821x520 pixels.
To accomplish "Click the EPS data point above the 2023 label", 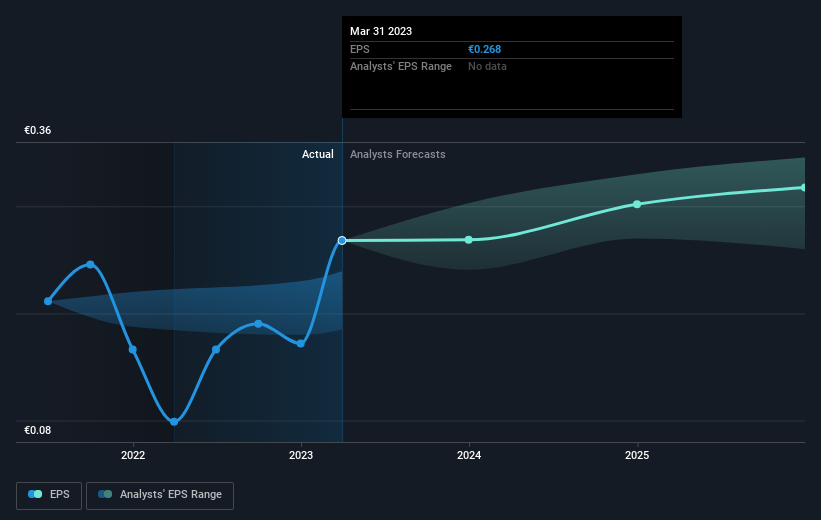I will pyautogui.click(x=301, y=344).
